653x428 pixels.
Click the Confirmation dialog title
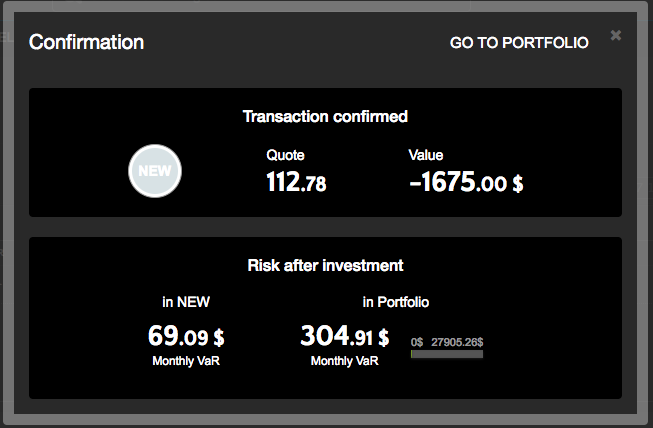[86, 42]
